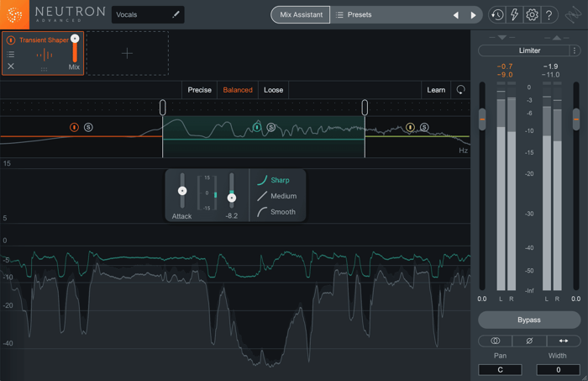The image size is (588, 381).
Task: Toggle the sum to mono icon
Action: click(x=495, y=341)
